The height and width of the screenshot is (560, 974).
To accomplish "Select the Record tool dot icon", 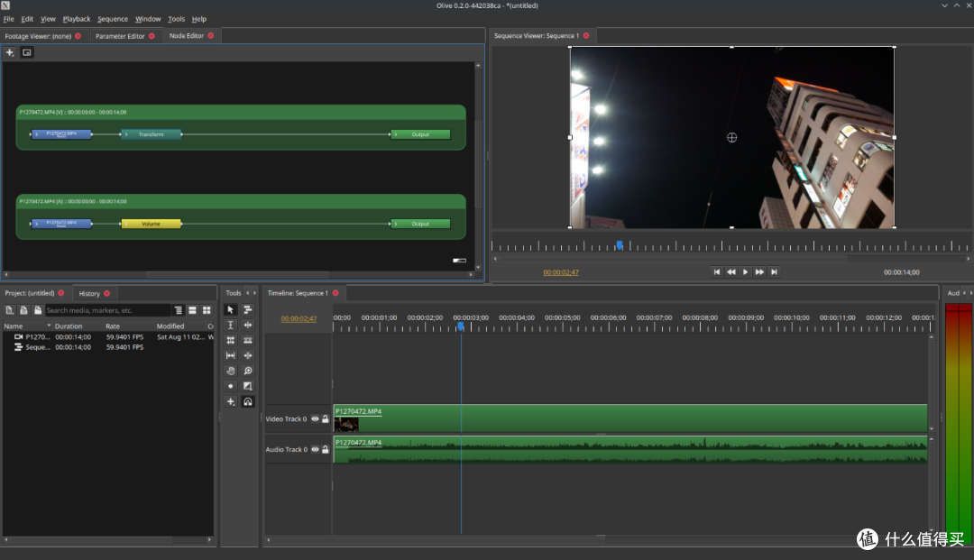I will (231, 386).
